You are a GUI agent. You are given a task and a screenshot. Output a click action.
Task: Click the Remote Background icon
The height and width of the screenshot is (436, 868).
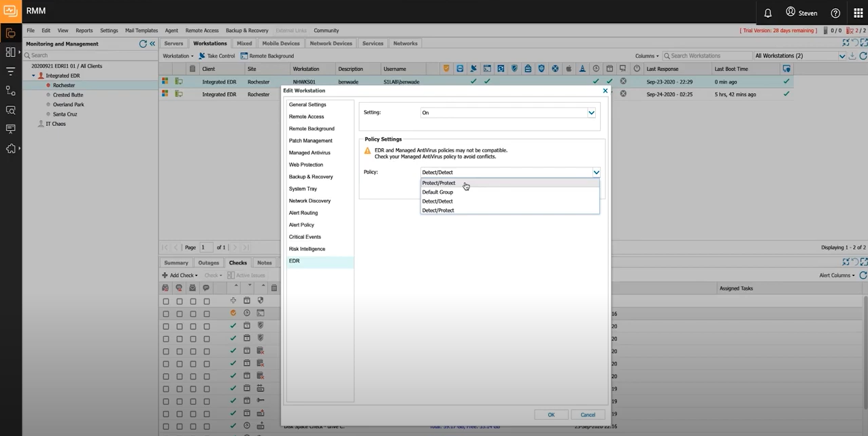(244, 56)
